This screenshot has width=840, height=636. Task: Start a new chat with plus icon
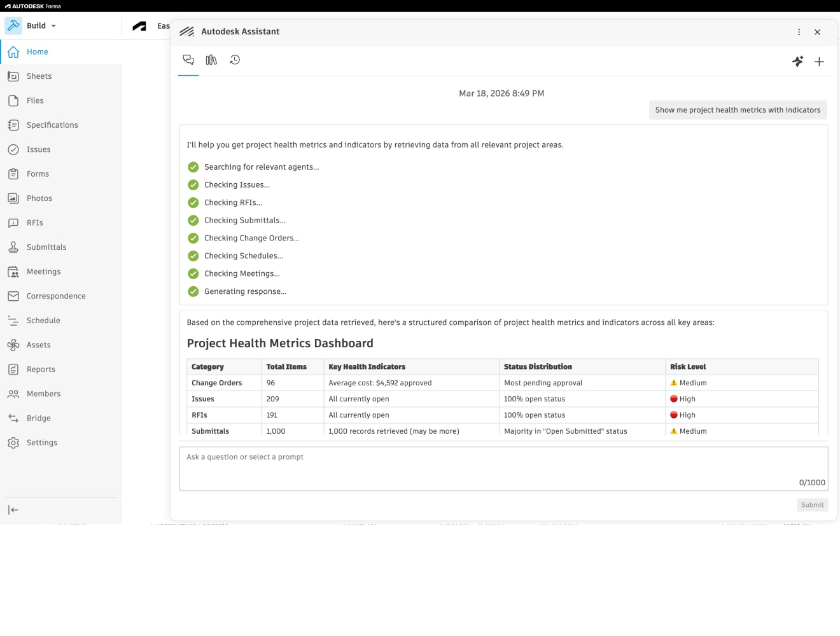pos(819,62)
